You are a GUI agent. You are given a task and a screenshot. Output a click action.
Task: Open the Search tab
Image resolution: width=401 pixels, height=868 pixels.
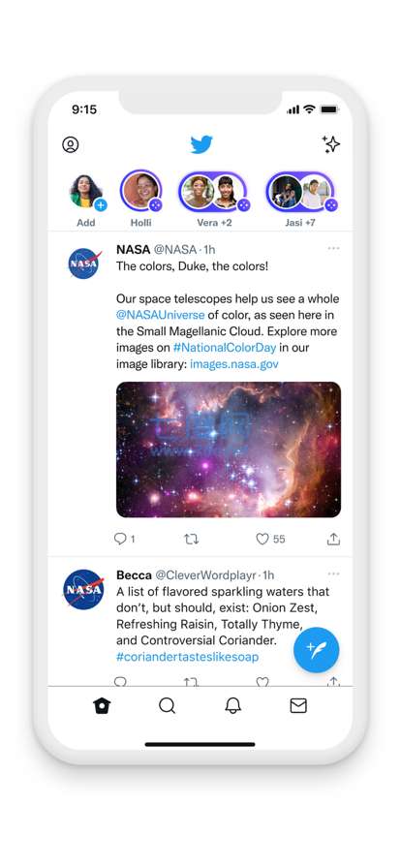pyautogui.click(x=168, y=706)
